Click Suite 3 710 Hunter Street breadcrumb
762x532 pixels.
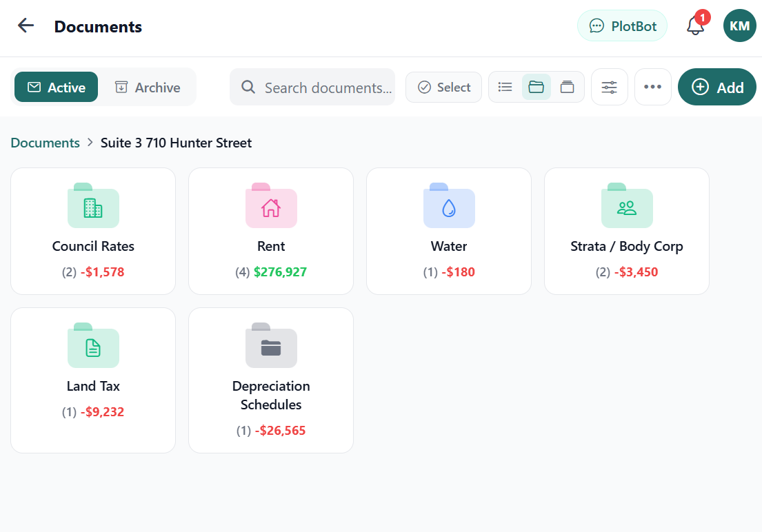click(176, 143)
